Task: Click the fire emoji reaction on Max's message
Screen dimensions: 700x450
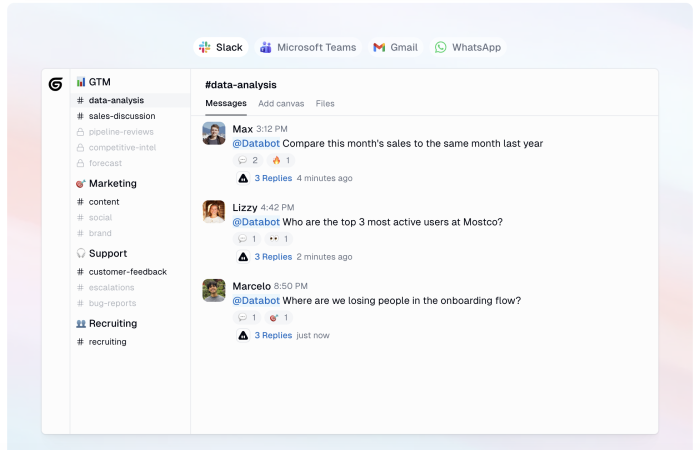Action: click(281, 160)
